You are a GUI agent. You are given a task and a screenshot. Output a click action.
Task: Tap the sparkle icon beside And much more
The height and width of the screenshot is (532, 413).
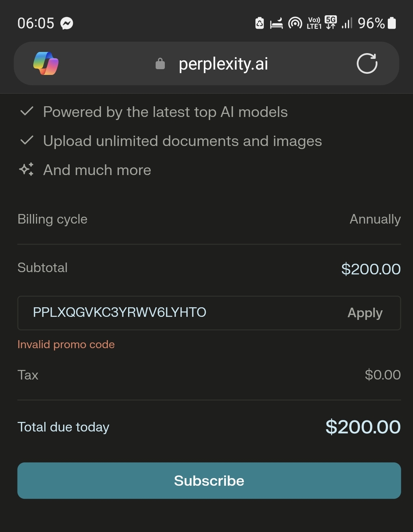26,169
